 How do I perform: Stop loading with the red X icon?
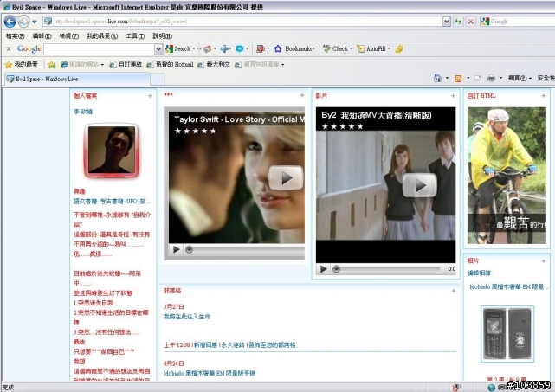coord(471,22)
